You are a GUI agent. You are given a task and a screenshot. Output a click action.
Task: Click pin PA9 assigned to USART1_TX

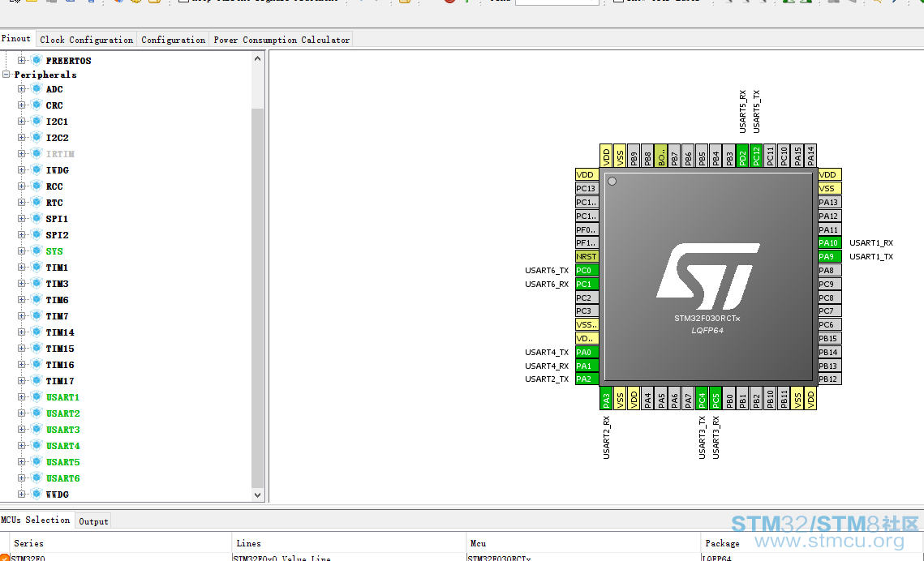[829, 257]
